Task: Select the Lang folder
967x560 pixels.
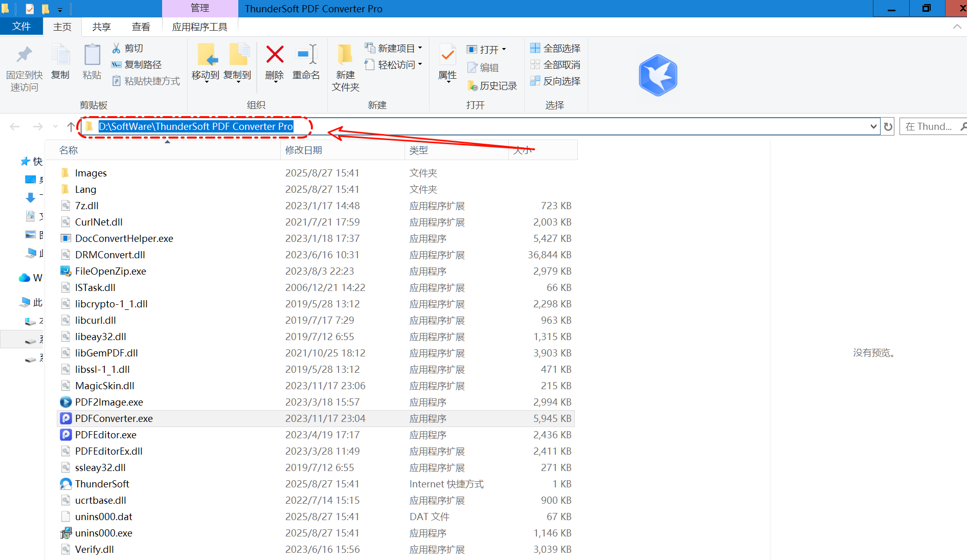Action: coord(316,189)
